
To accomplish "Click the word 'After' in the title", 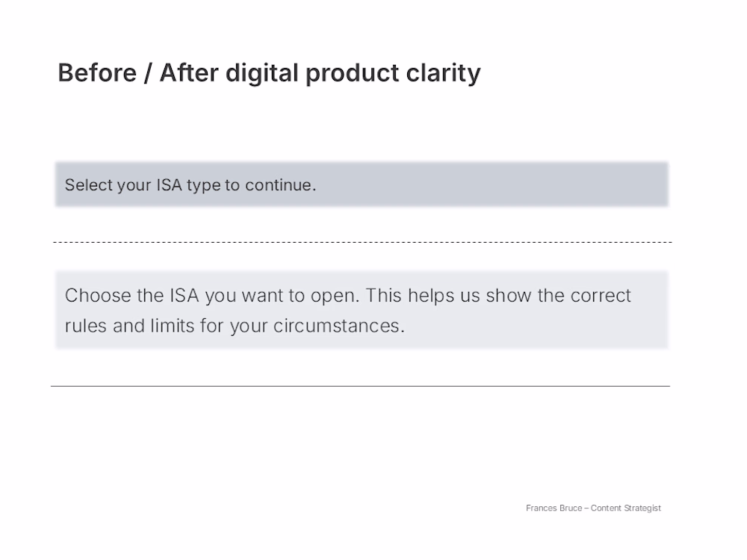I will [189, 73].
